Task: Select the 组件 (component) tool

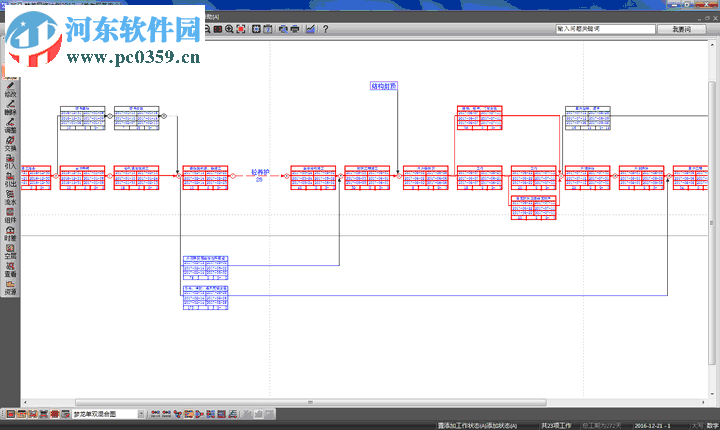Action: [x=10, y=215]
